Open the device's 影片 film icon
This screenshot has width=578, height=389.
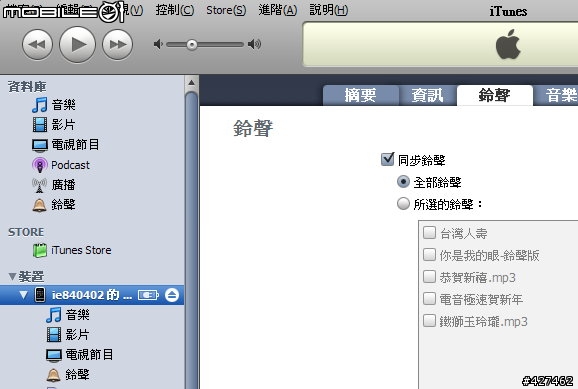point(54,335)
